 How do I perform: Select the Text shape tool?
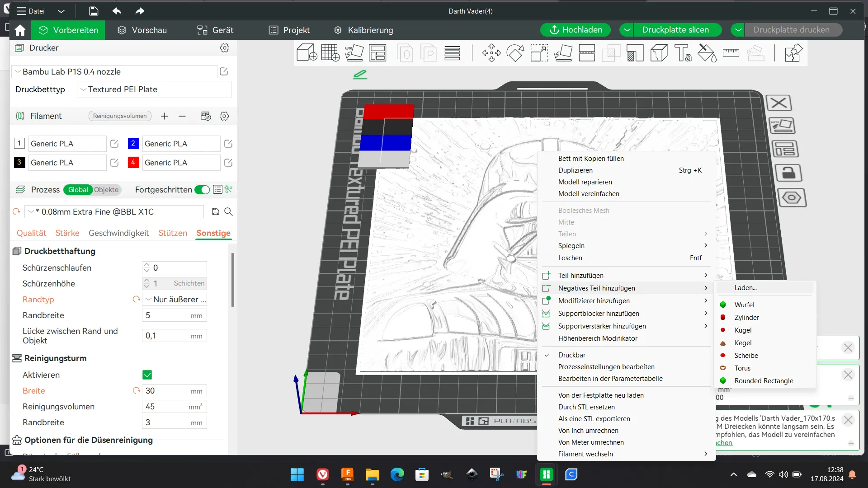[683, 53]
